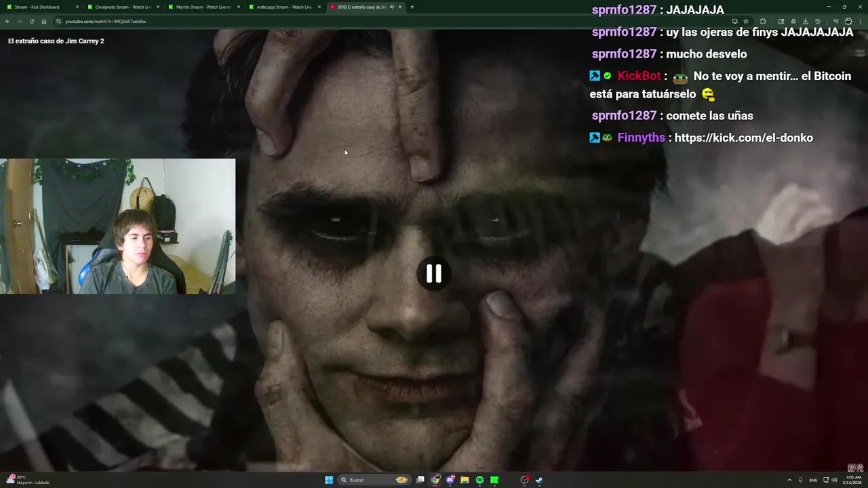This screenshot has height=488, width=868.
Task: Open the browser extensions menu
Action: [x=763, y=21]
